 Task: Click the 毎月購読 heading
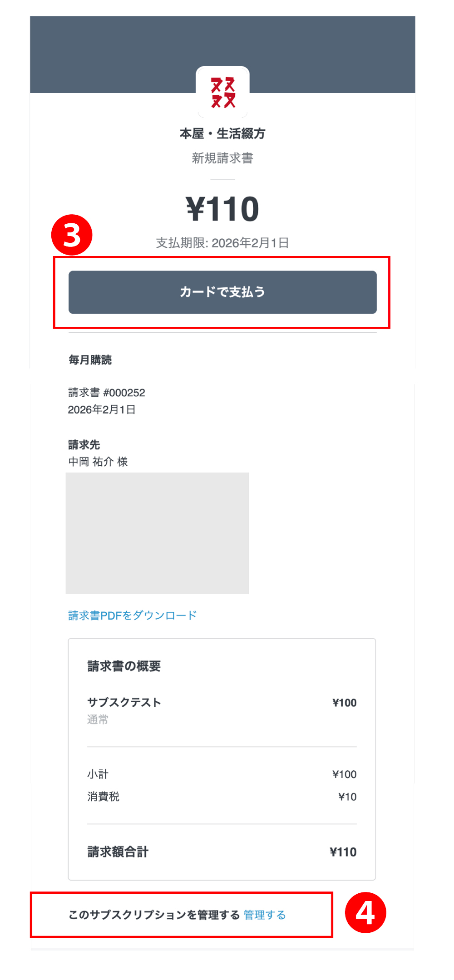pyautogui.click(x=90, y=360)
